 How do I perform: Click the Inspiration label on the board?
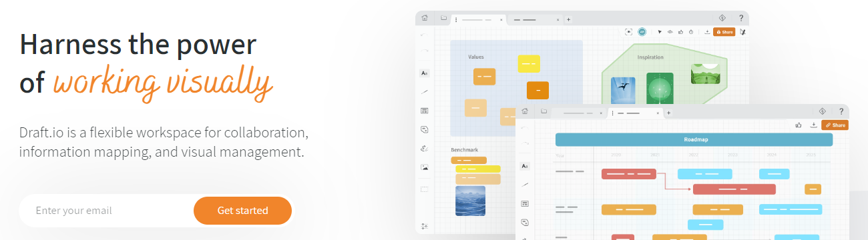tap(650, 57)
